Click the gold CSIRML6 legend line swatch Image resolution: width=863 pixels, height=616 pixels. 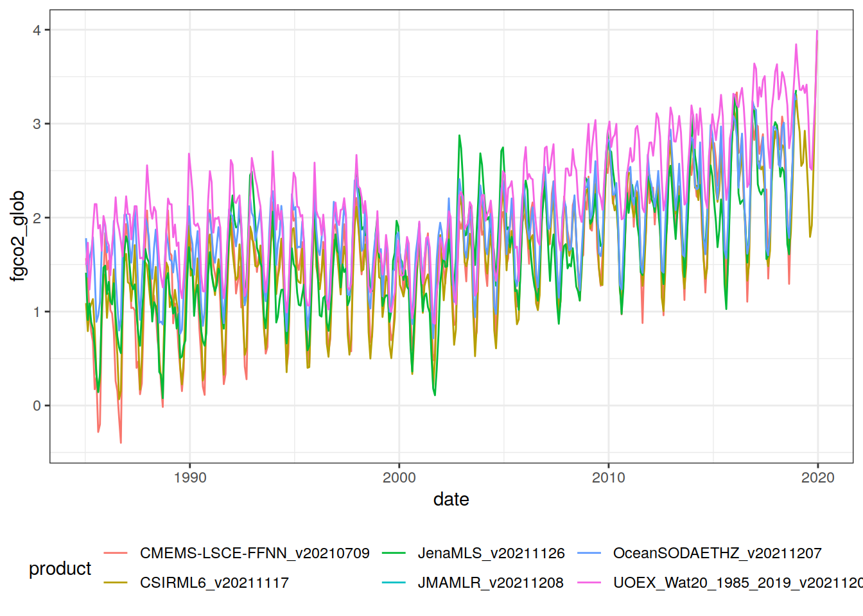pos(116,583)
